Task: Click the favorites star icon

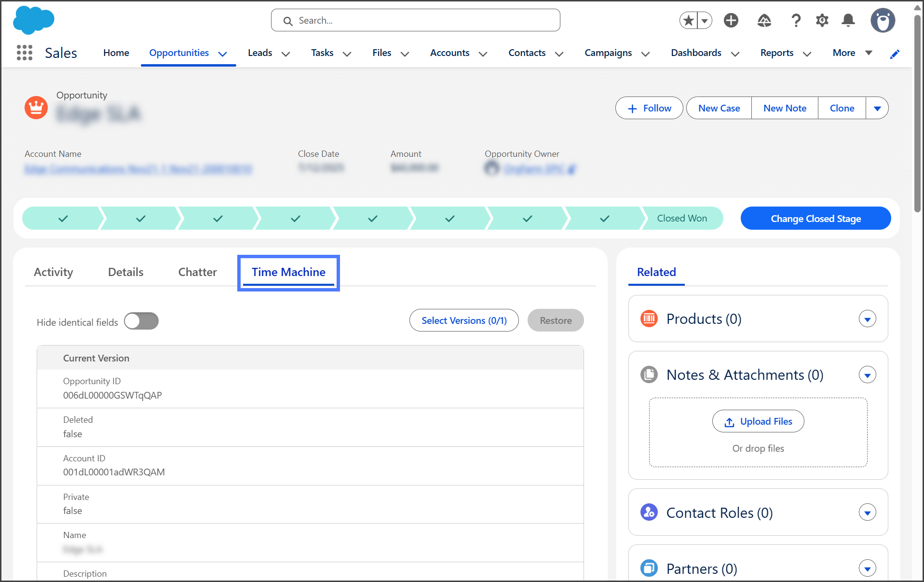Action: pyautogui.click(x=689, y=20)
